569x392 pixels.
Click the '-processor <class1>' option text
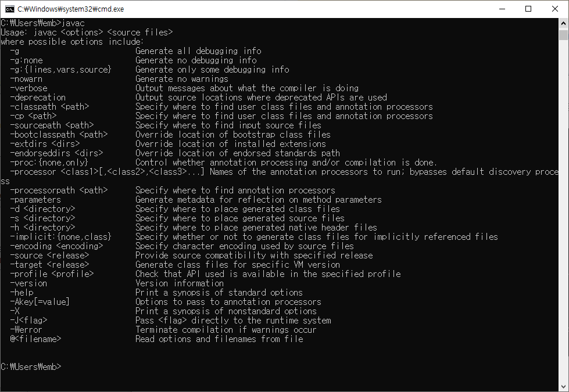click(x=54, y=172)
